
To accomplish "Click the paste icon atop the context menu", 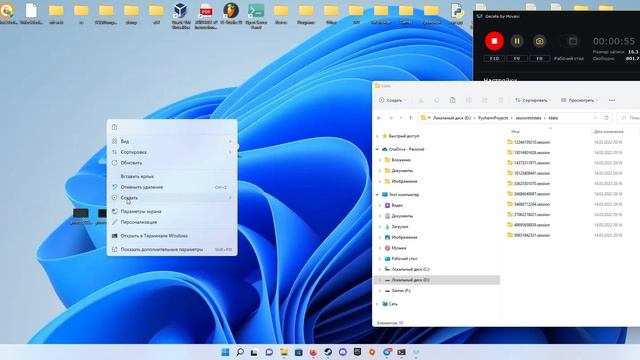I will click(x=114, y=127).
